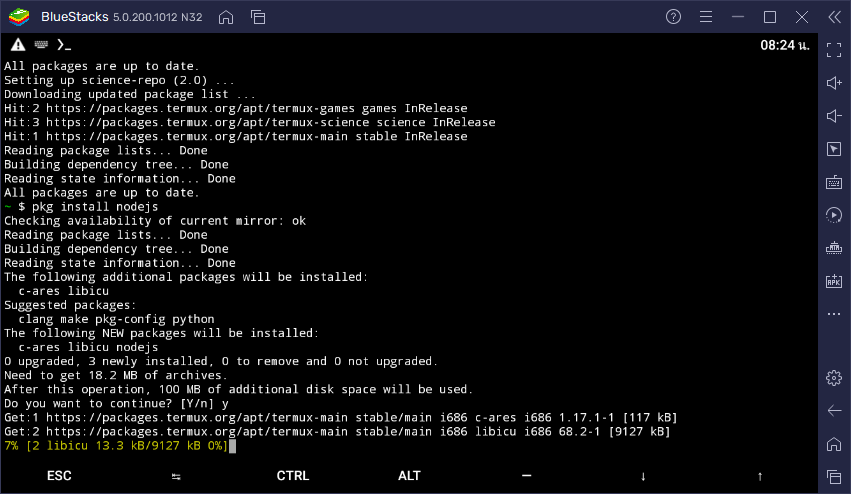Open the keyboard controls icon in sidebar
The height and width of the screenshot is (494, 851).
click(x=834, y=182)
